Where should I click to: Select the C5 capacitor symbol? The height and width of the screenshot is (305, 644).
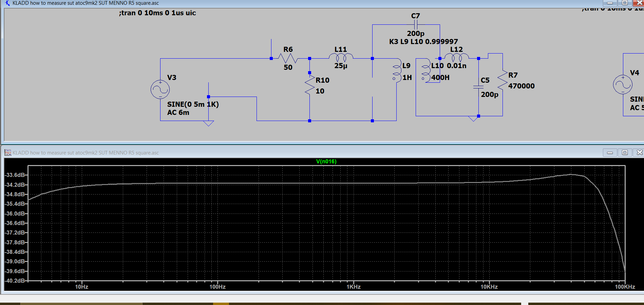pyautogui.click(x=478, y=87)
